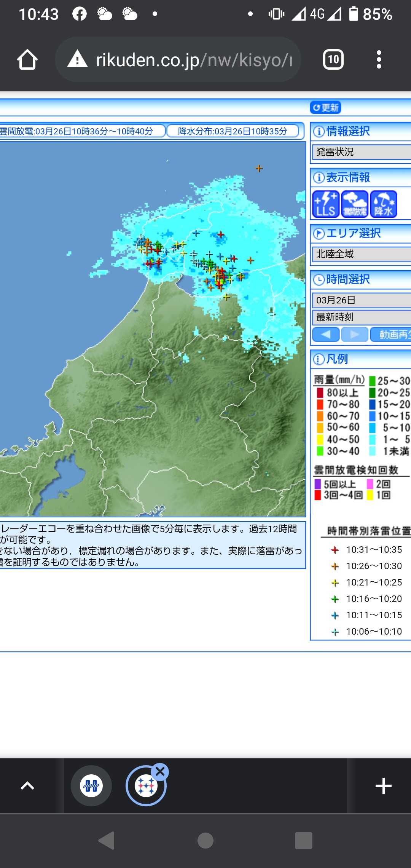Toggle the precipitation (降水) layer

coord(384,204)
